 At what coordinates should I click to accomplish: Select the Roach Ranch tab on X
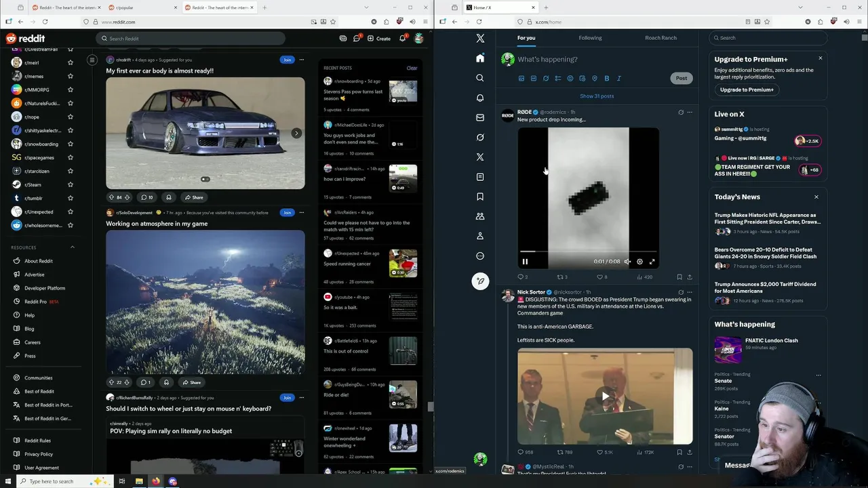point(660,38)
